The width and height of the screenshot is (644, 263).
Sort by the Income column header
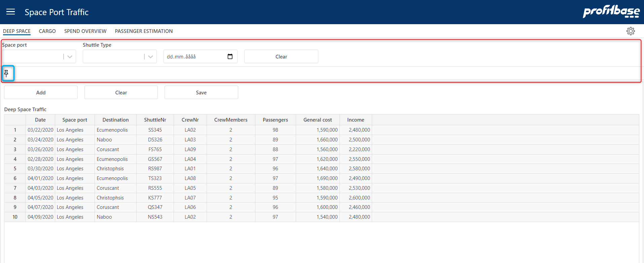[x=356, y=120]
